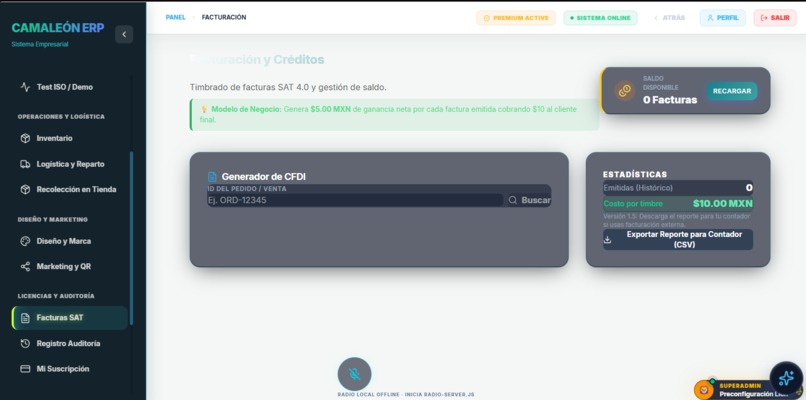Click the Exportar Reporte para Contador button
Image resolution: width=806 pixels, height=400 pixels.
(677, 240)
